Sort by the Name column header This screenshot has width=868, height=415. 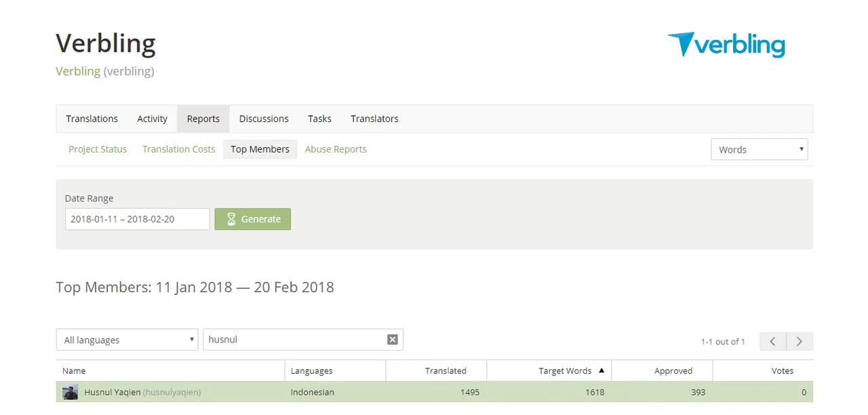tap(170, 371)
